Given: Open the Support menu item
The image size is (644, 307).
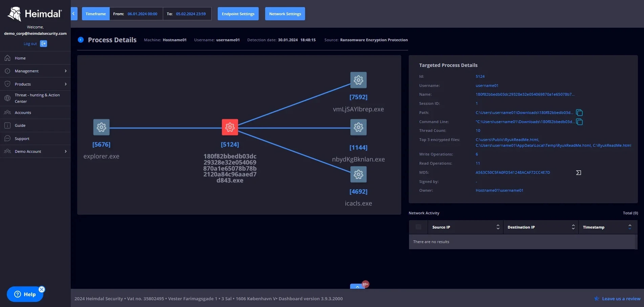Looking at the screenshot, I should 35,139.
